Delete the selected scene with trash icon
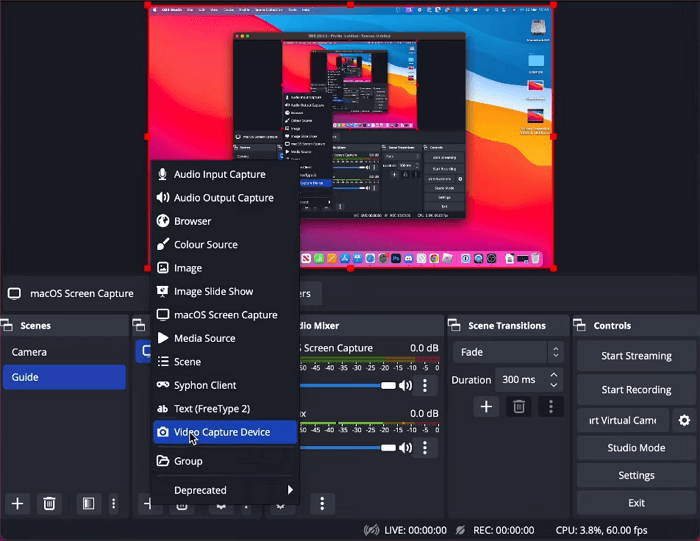This screenshot has width=700, height=541. pyautogui.click(x=49, y=504)
